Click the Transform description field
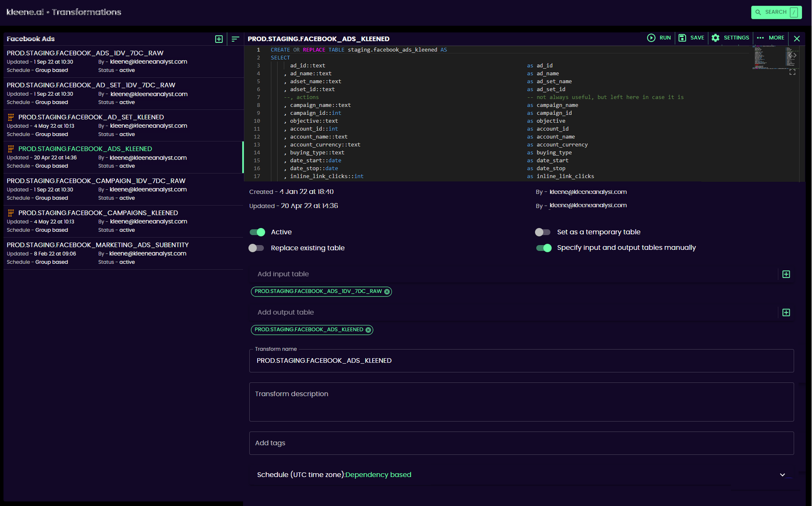 pyautogui.click(x=521, y=402)
